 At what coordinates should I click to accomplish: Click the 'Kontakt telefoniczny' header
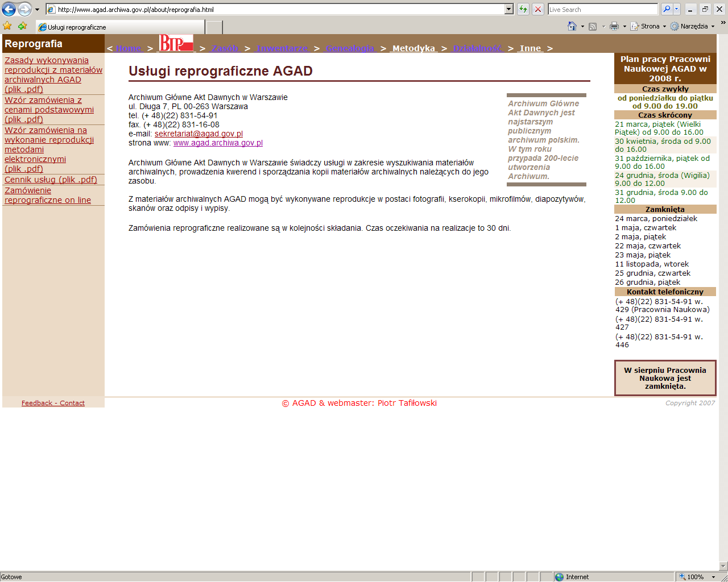[665, 292]
